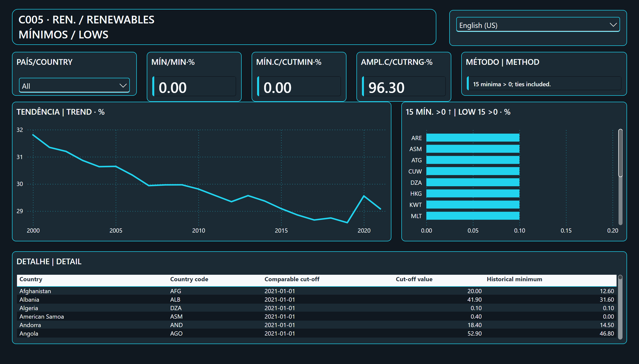This screenshot has height=364, width=639.
Task: Select the DZA bar in low-15 chart
Action: pyautogui.click(x=473, y=182)
